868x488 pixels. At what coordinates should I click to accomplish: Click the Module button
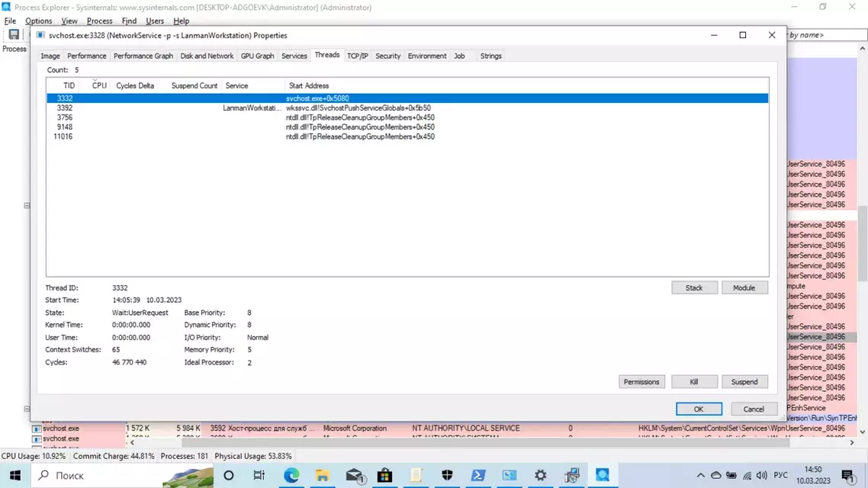click(744, 287)
